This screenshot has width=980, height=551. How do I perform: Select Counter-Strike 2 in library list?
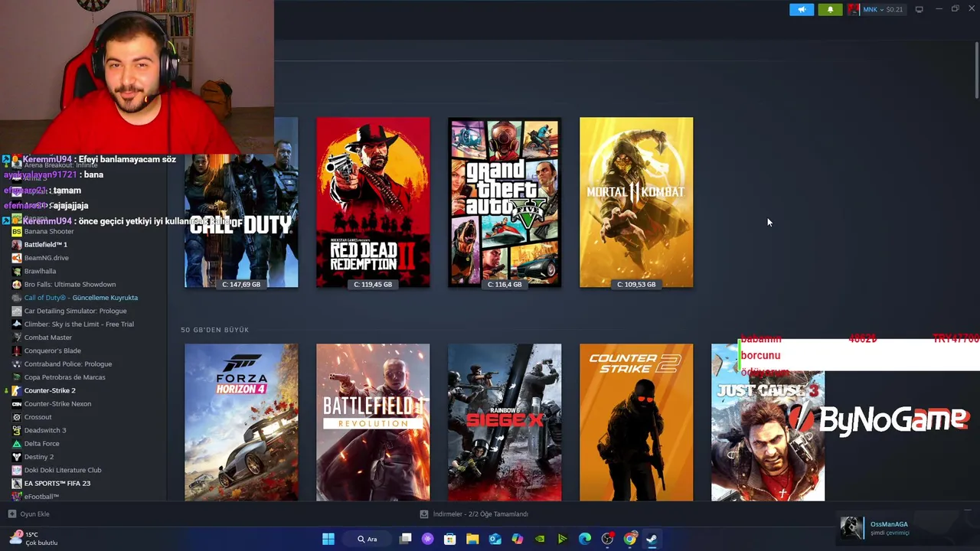click(x=50, y=390)
